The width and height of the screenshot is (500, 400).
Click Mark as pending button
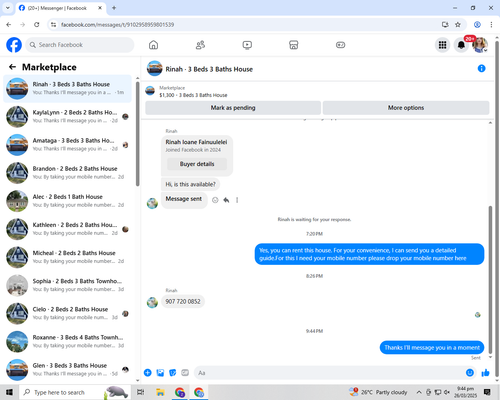click(233, 108)
